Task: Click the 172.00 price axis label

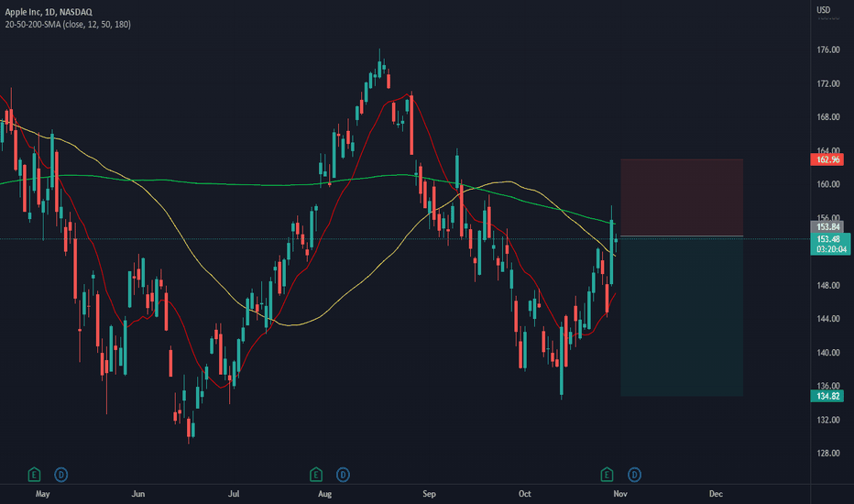Action: pos(827,84)
